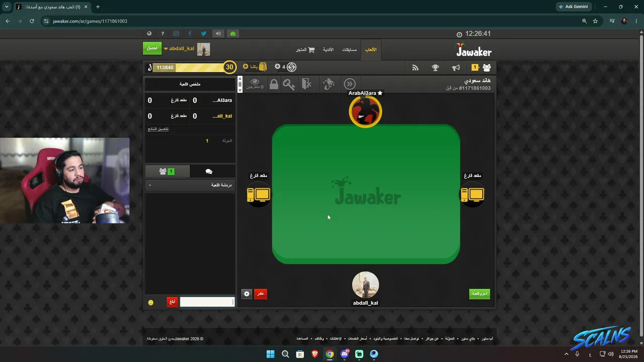
Task: Click the green button beside abdall_kal username
Action: (152, 48)
